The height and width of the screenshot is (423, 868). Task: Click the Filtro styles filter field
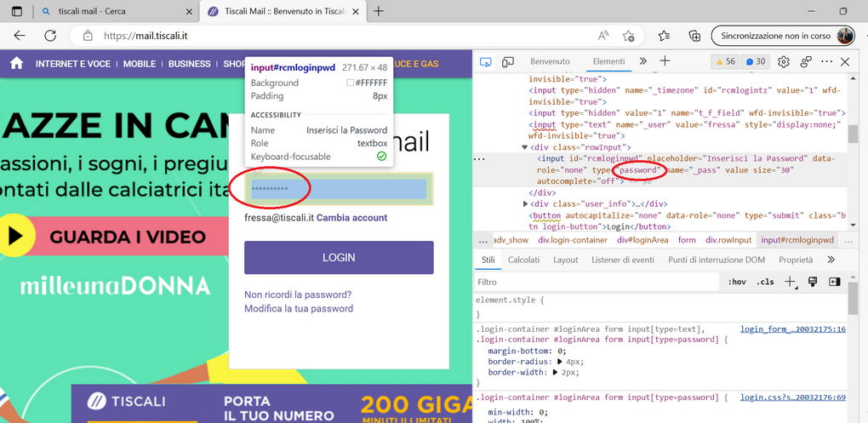(597, 282)
